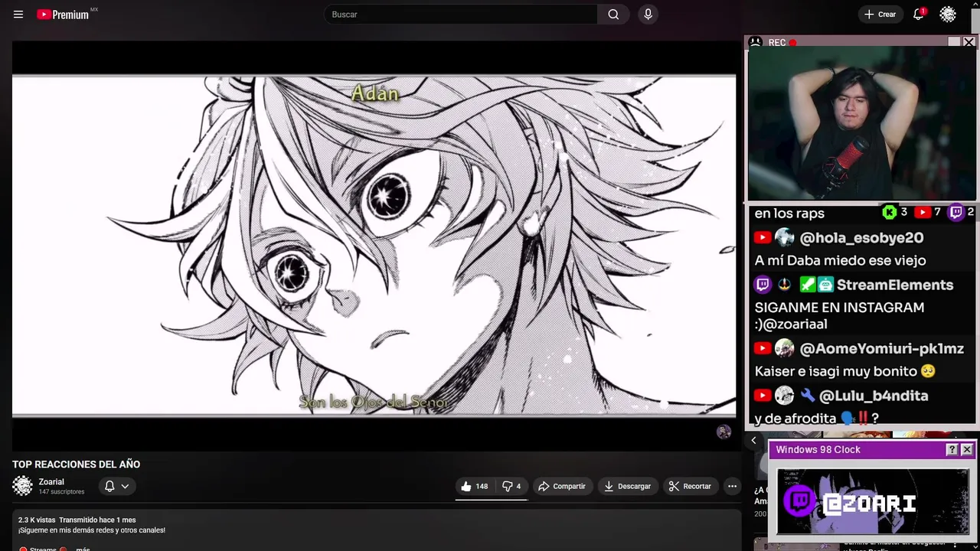Click YouTube icon beside @hola_esobye20
The image size is (980, 551).
point(763,238)
